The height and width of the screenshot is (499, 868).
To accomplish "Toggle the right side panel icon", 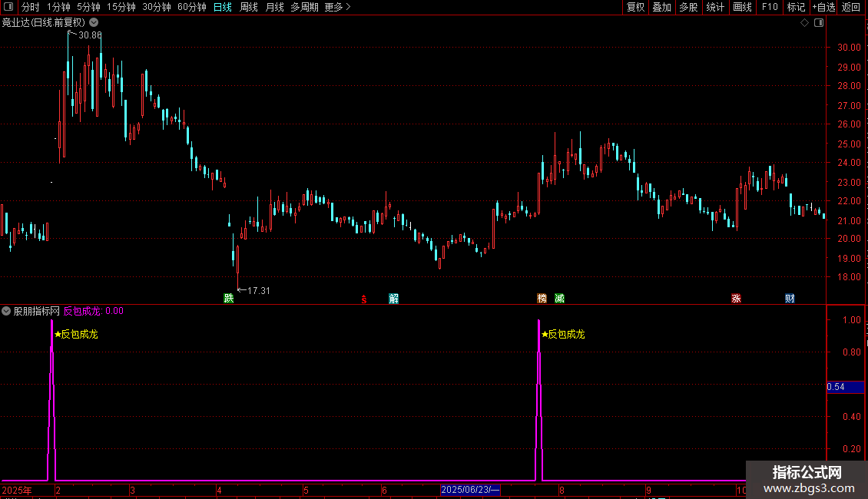I will [x=819, y=23].
